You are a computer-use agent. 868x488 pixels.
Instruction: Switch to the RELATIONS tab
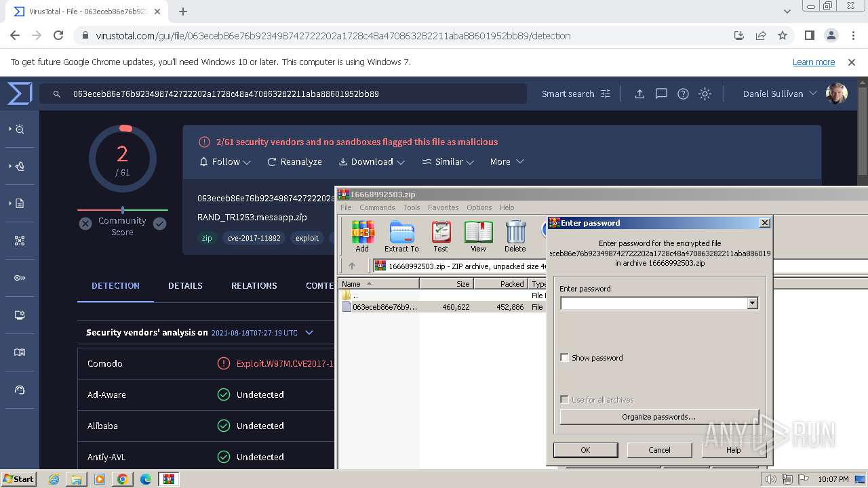tap(254, 285)
